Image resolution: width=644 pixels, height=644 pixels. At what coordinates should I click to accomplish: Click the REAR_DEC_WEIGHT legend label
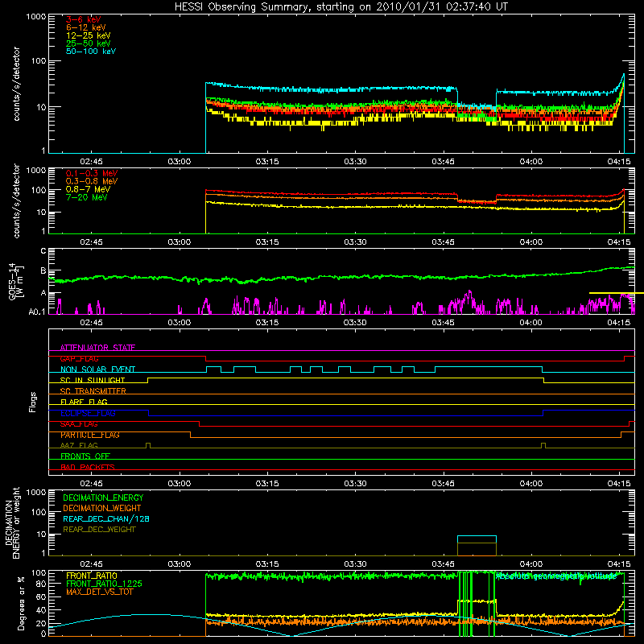point(99,530)
